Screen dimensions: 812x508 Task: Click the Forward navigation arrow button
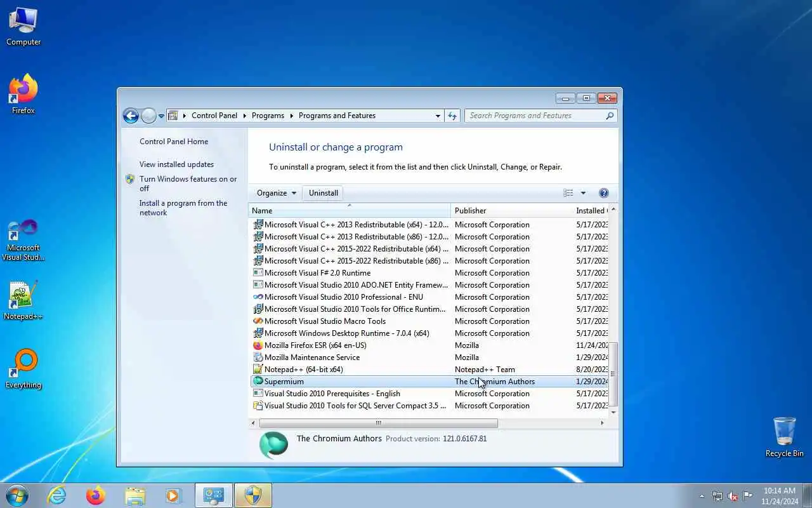pos(148,116)
